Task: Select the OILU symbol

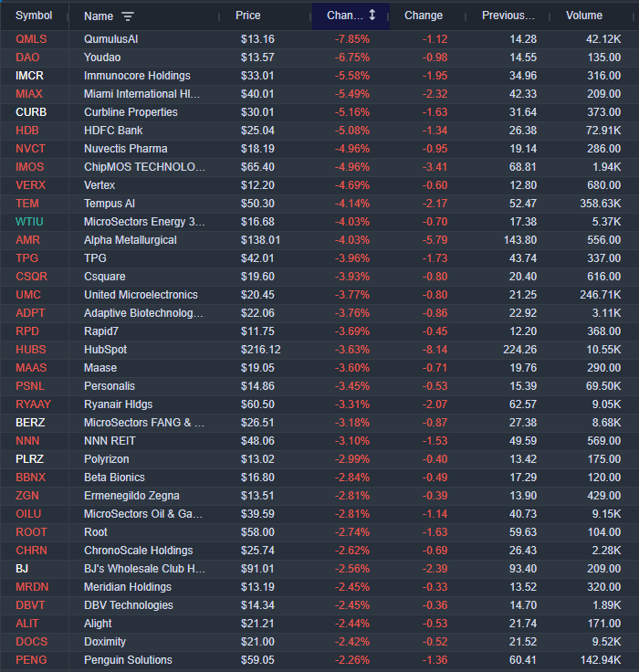Action: coord(28,514)
